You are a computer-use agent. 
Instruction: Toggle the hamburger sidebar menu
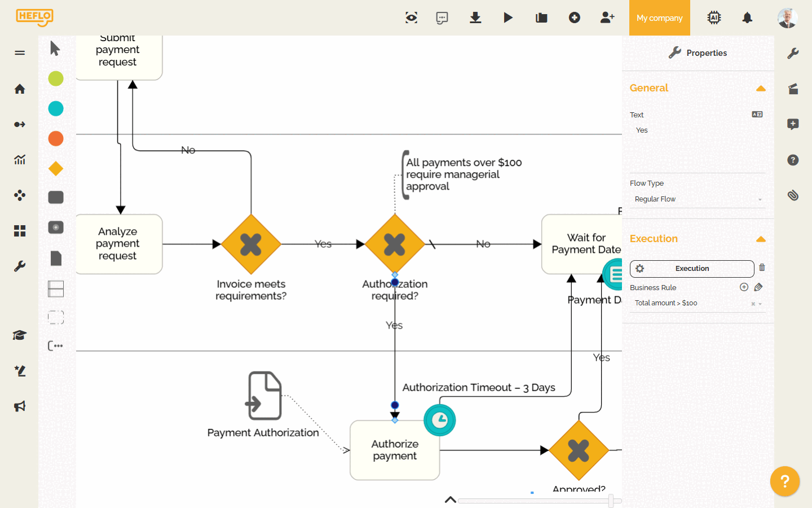[x=20, y=53]
